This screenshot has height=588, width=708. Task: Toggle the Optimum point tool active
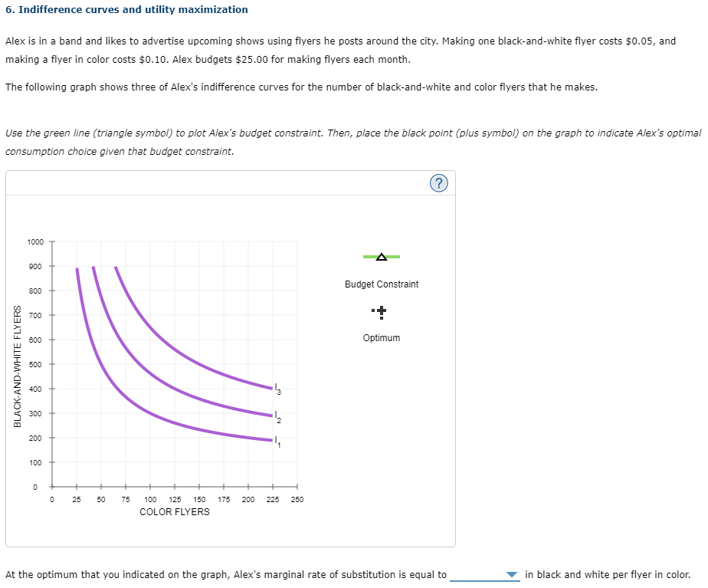pos(381,311)
